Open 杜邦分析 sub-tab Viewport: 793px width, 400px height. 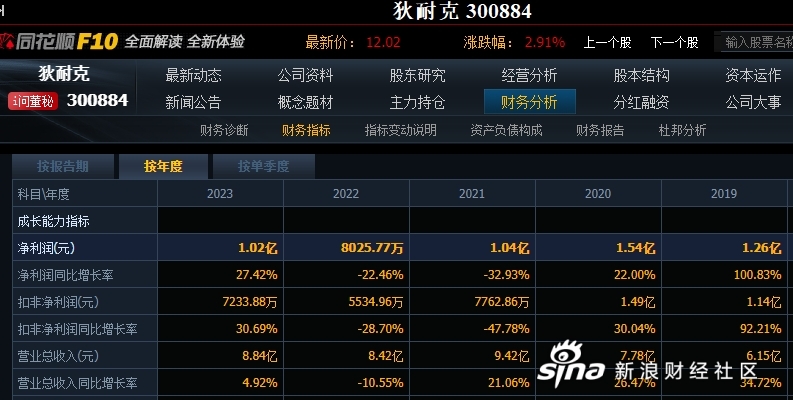682,130
